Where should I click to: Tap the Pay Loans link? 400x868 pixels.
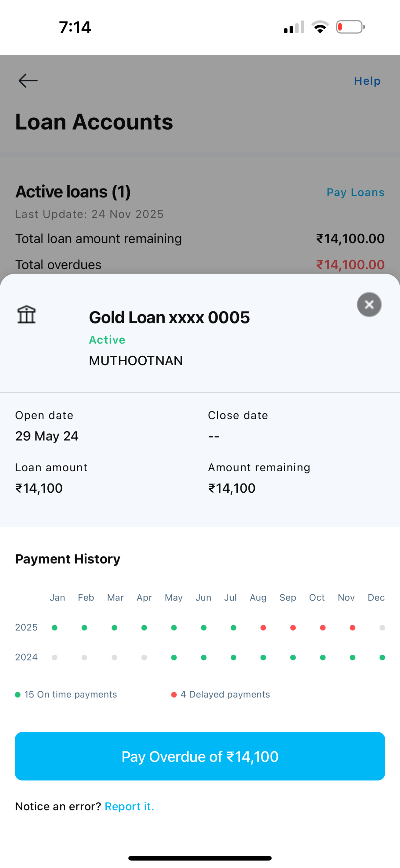point(355,192)
